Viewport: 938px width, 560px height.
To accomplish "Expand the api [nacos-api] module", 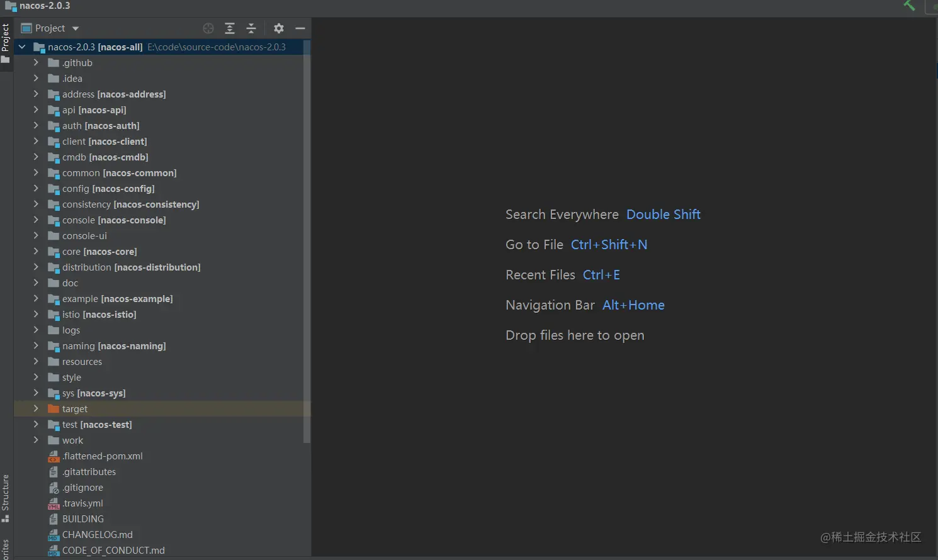I will 36,110.
